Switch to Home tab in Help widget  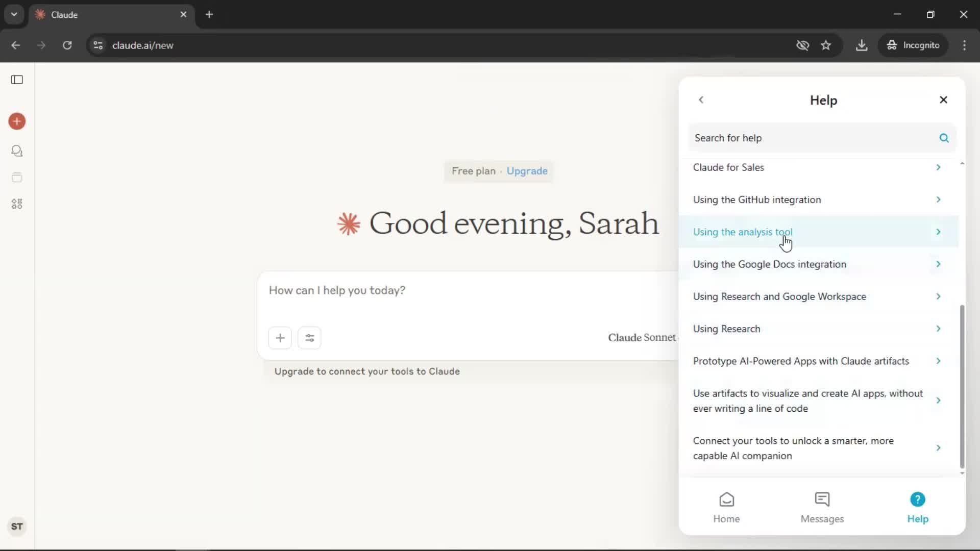coord(726,508)
